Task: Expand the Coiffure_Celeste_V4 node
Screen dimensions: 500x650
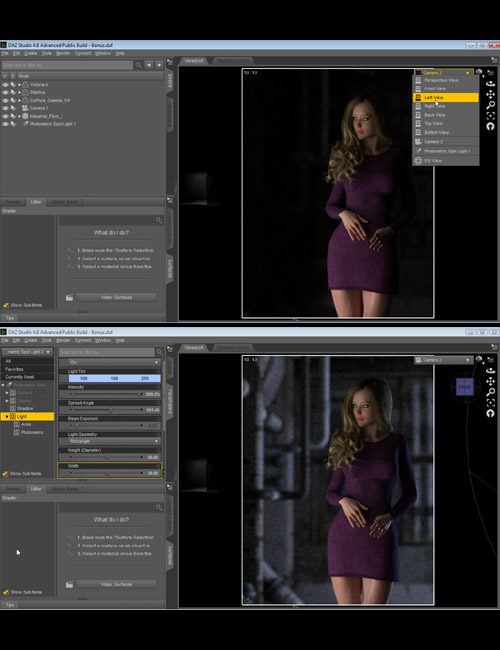Action: coord(19,100)
